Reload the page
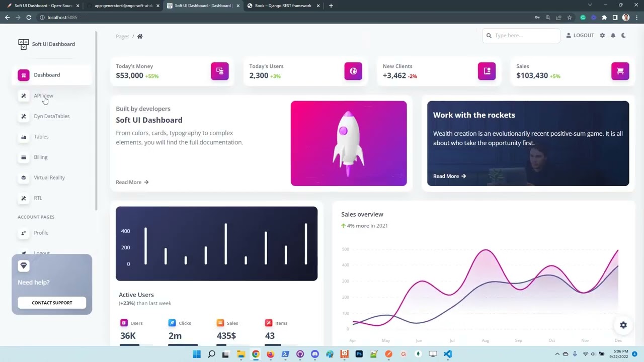Viewport: 644px width, 362px height. (x=29, y=17)
